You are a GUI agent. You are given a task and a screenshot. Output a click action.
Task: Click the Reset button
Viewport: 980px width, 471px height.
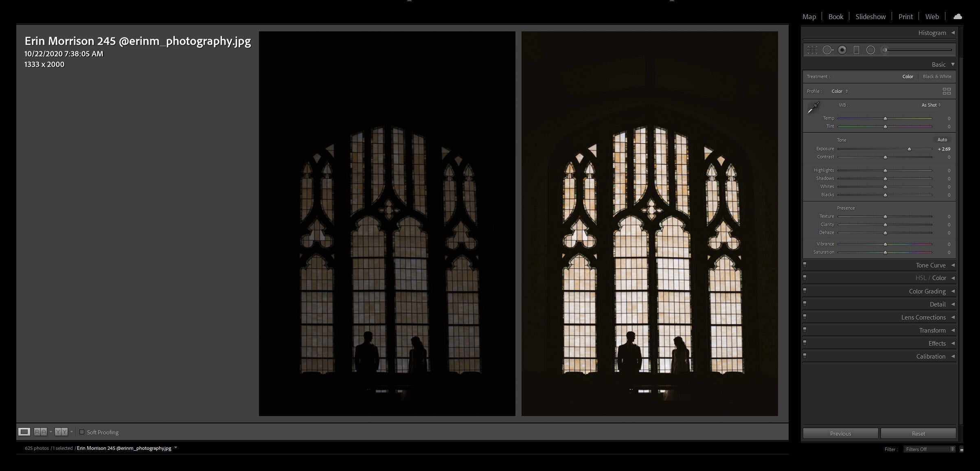point(917,433)
